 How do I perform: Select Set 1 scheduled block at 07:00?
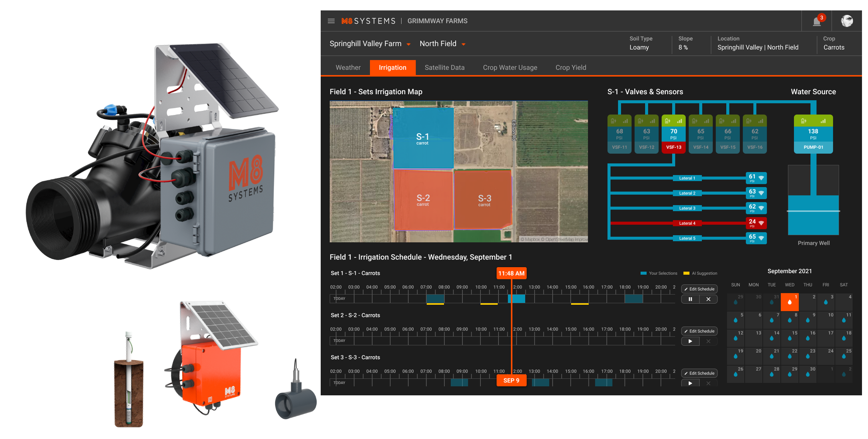[x=435, y=299]
